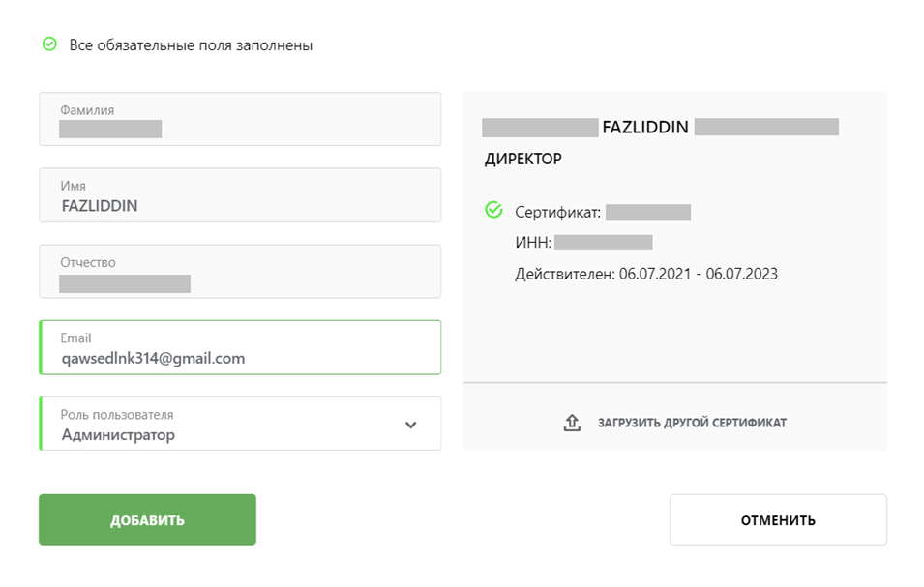Click the Сертификат number line

602,212
